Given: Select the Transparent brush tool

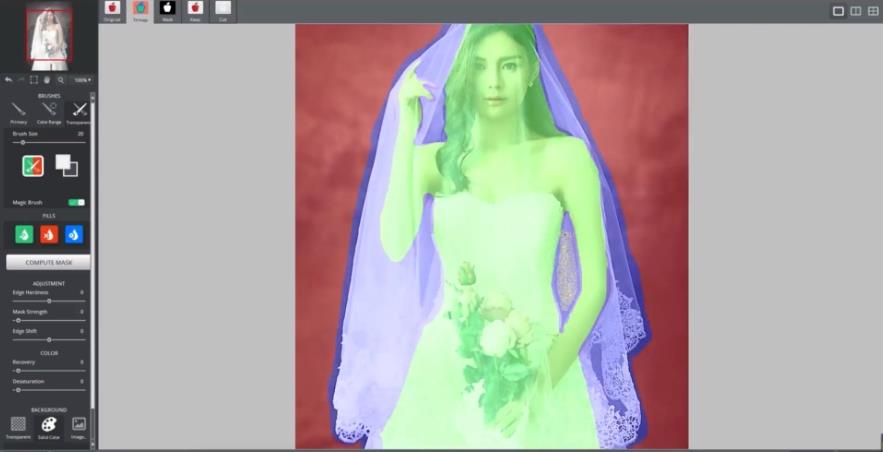Looking at the screenshot, I should pos(79,111).
